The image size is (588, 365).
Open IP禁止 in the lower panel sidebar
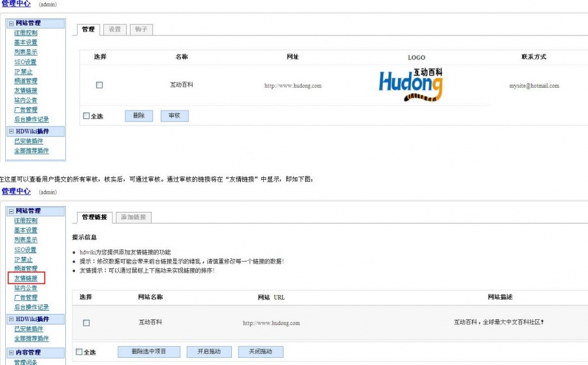coord(24,260)
